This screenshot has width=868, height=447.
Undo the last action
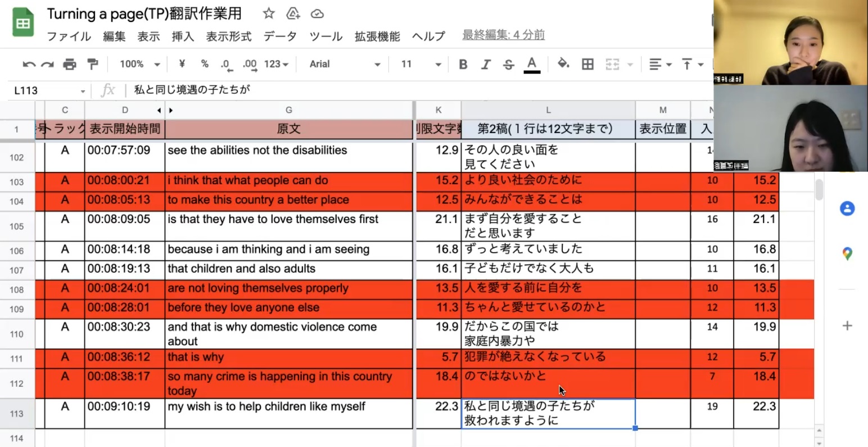[x=29, y=65]
